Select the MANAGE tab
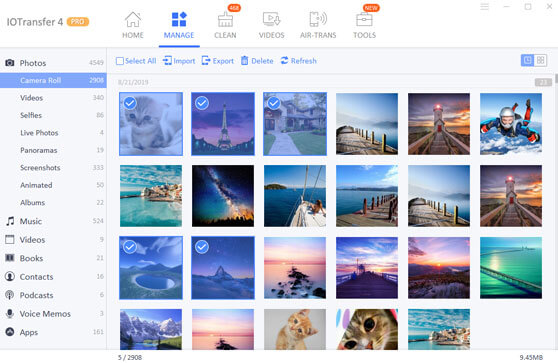 (179, 25)
